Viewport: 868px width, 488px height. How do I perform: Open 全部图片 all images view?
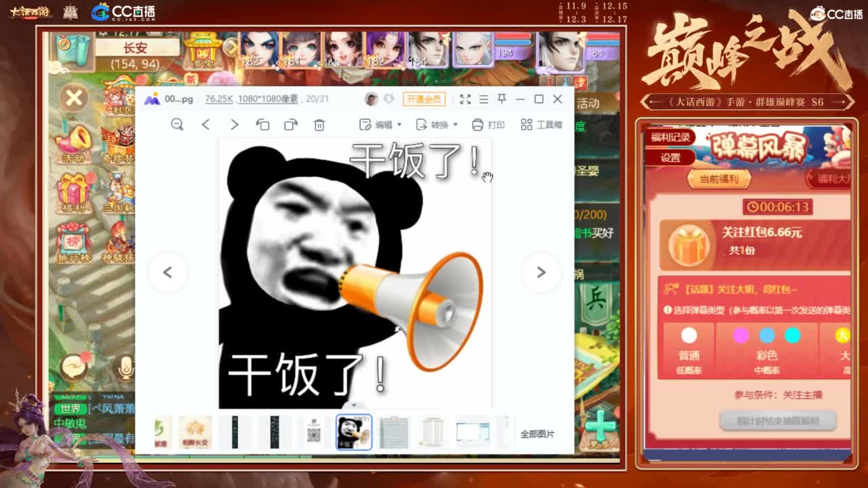(538, 434)
